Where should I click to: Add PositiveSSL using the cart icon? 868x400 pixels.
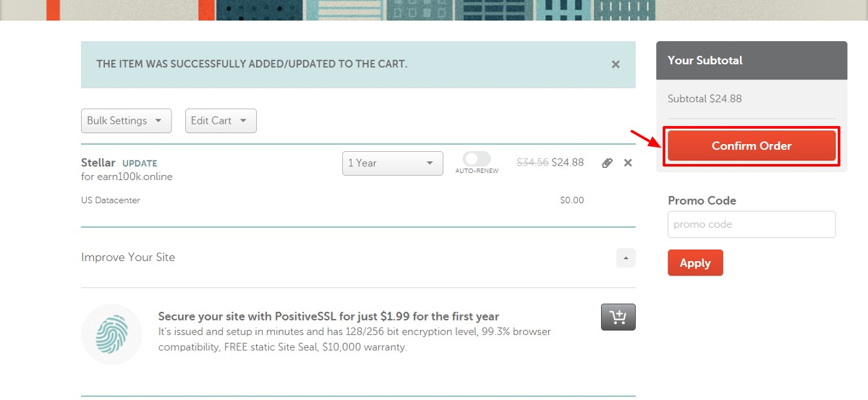[x=618, y=317]
